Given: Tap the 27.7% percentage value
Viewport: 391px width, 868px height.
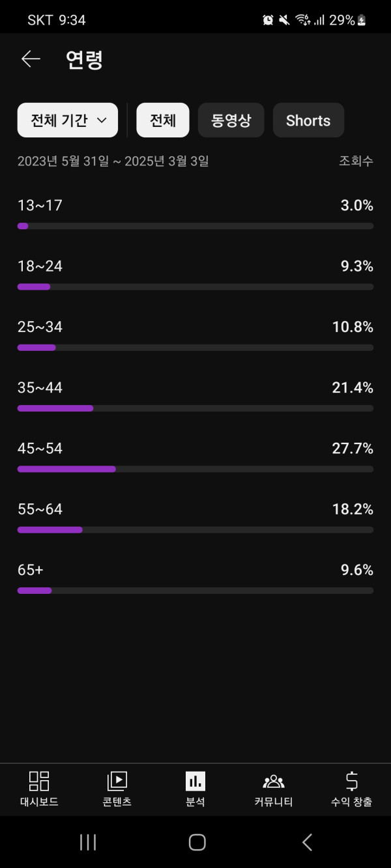Looking at the screenshot, I should (x=353, y=449).
